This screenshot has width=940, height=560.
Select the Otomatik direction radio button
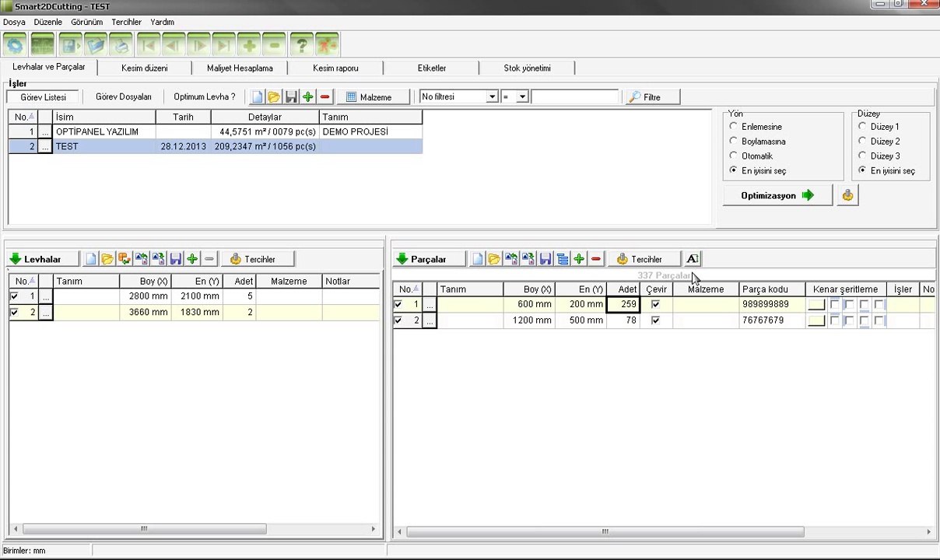point(733,156)
